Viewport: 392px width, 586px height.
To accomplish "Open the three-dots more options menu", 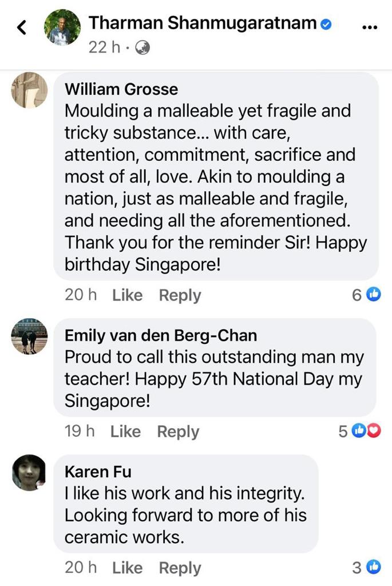I will tap(370, 27).
